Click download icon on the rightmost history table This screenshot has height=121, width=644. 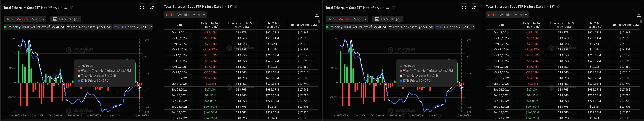click(x=639, y=15)
